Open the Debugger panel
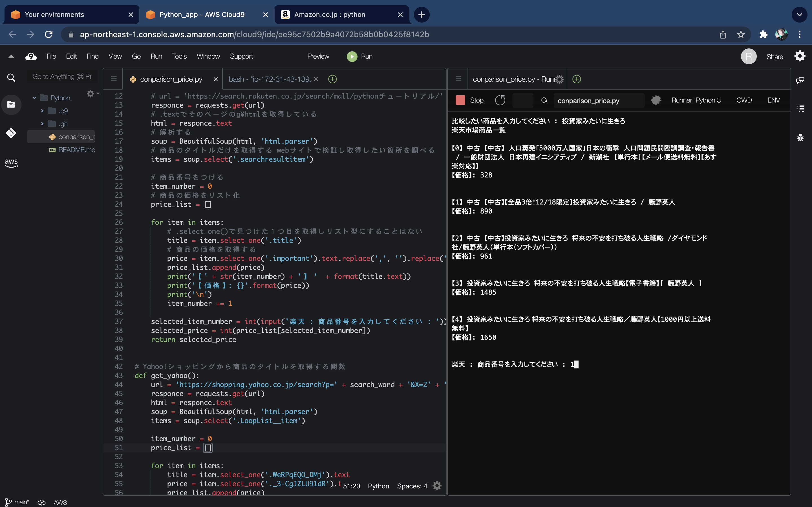 coord(801,137)
